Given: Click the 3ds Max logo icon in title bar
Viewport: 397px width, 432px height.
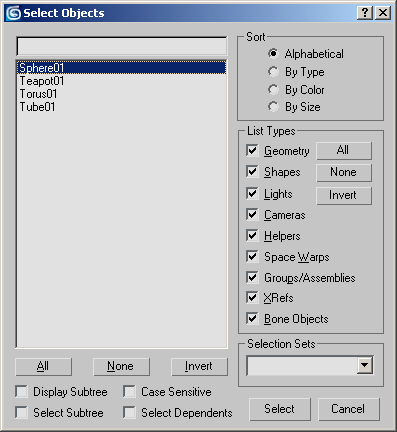Looking at the screenshot, I should [13, 13].
